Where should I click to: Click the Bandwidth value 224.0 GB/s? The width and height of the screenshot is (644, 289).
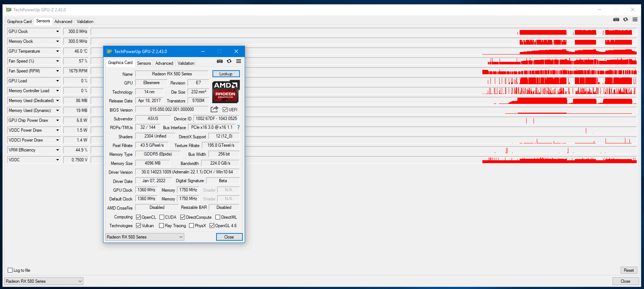pyautogui.click(x=221, y=163)
